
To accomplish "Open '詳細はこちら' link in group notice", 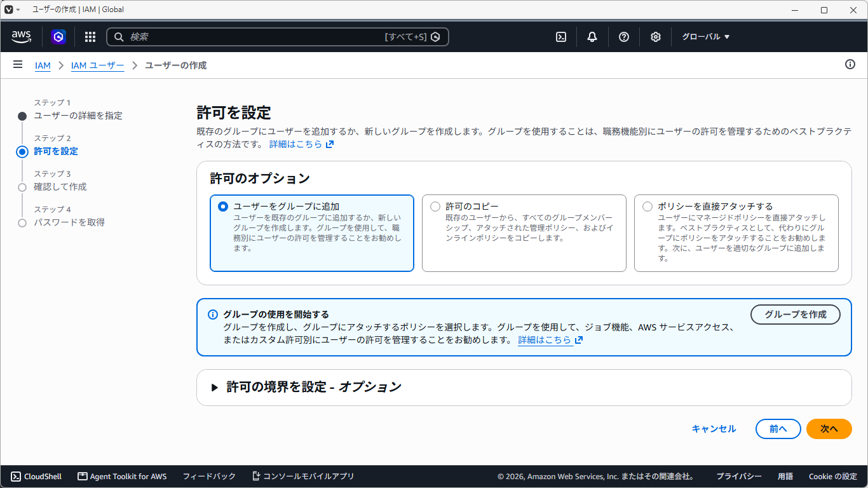I will pyautogui.click(x=550, y=340).
